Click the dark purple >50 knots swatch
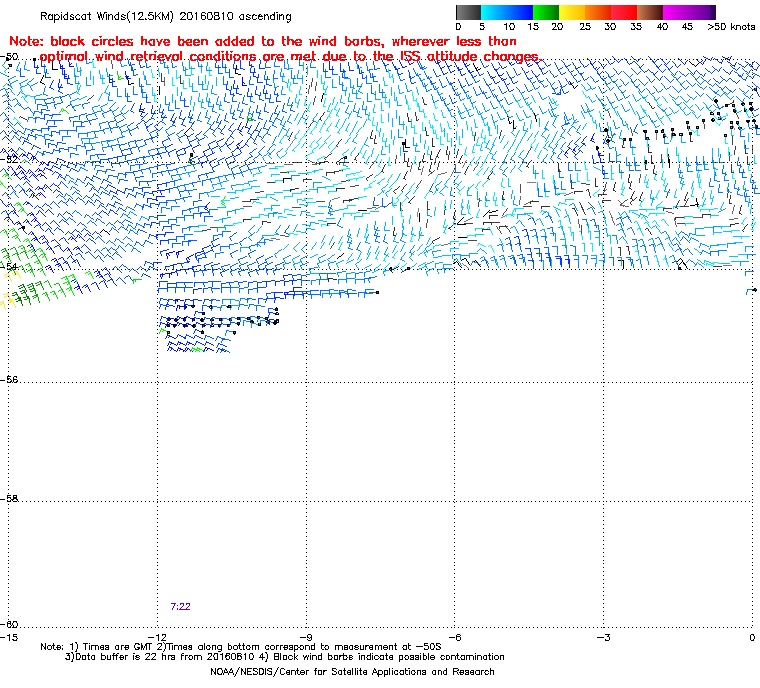Screen dimensions: 760x688 click(713, 12)
